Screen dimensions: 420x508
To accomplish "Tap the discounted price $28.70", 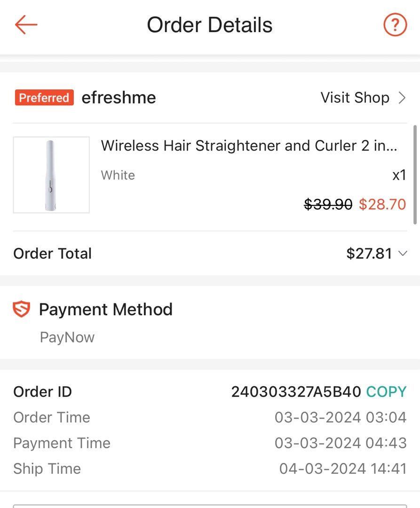I will (x=382, y=205).
